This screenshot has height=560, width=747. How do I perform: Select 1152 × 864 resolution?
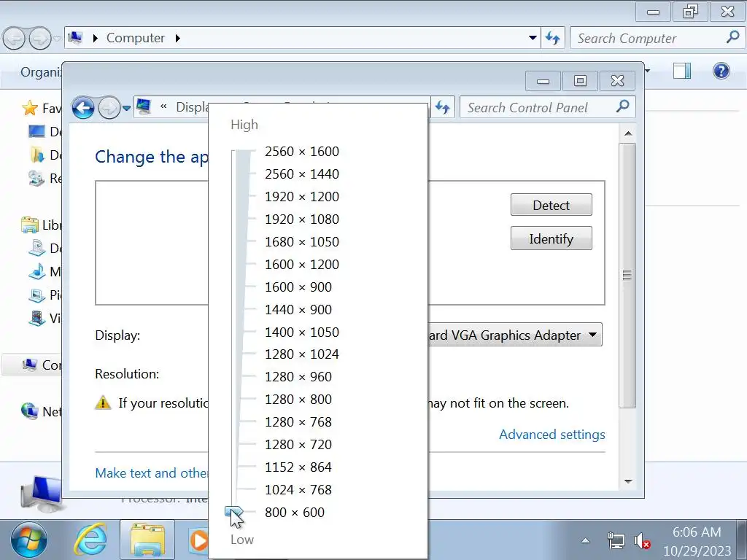(298, 467)
